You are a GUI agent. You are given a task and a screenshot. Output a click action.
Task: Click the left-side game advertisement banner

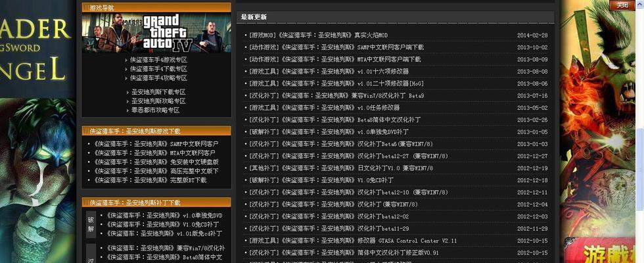38,131
